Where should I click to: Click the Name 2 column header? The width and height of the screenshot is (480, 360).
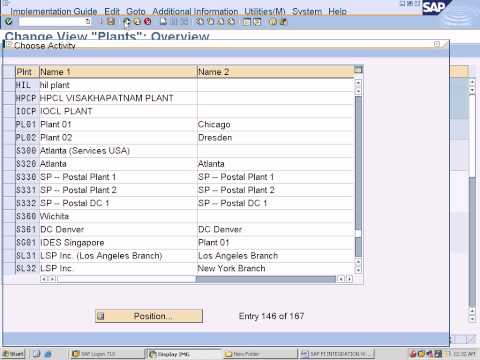275,72
